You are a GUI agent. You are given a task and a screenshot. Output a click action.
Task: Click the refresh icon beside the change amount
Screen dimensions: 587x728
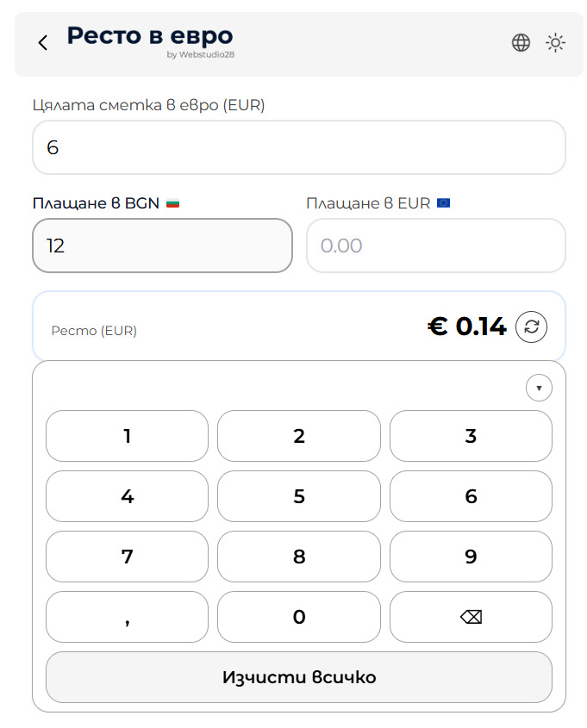pyautogui.click(x=531, y=327)
